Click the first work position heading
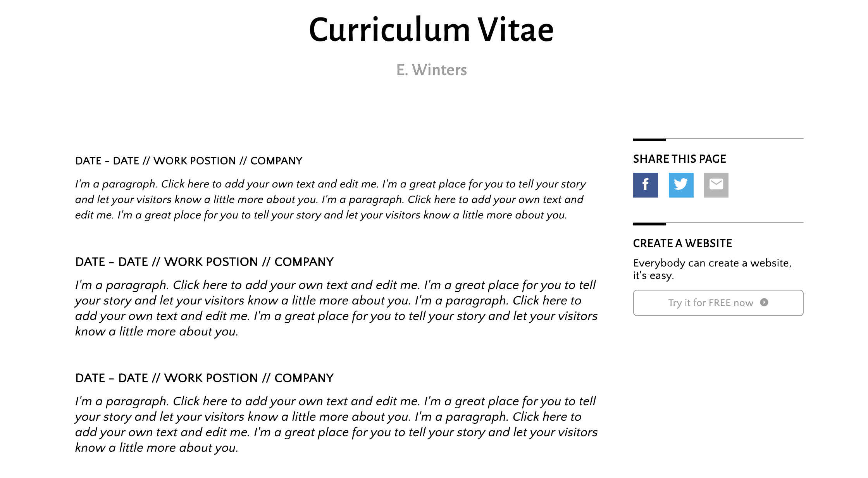The width and height of the screenshot is (868, 478). coord(189,161)
